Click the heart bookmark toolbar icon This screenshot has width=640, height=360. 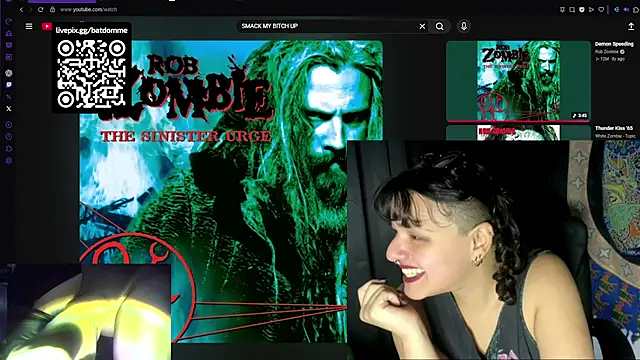click(601, 9)
